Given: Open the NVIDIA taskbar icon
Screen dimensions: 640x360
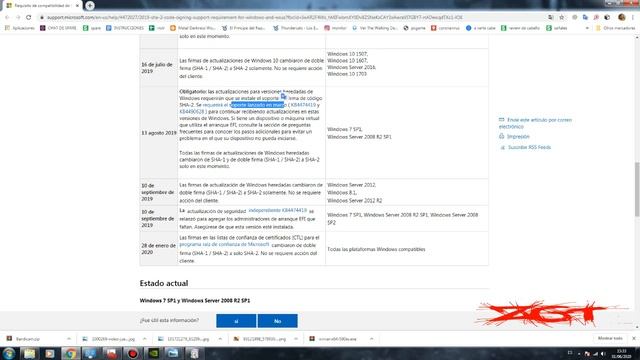Looking at the screenshot, I should pos(153,353).
